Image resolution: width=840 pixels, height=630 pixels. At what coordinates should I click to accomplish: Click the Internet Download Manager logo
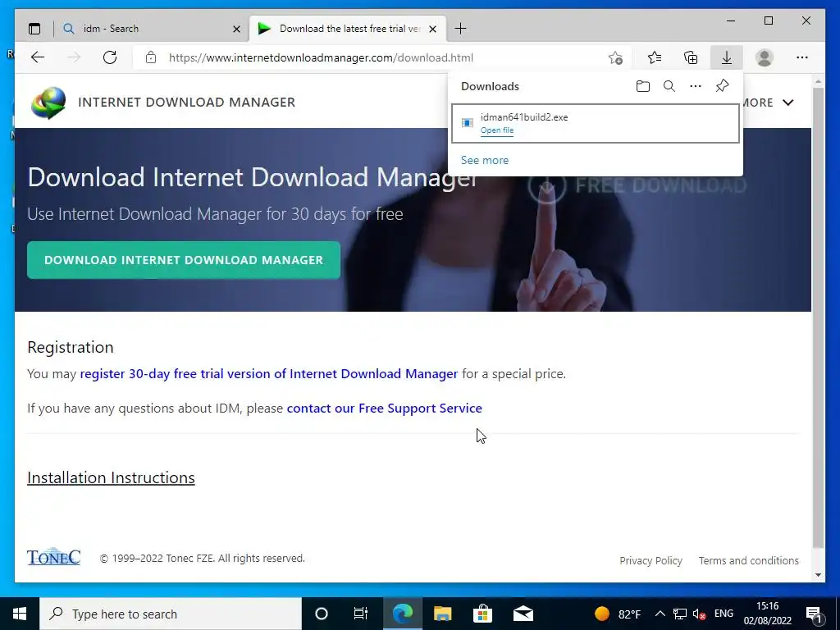(48, 103)
